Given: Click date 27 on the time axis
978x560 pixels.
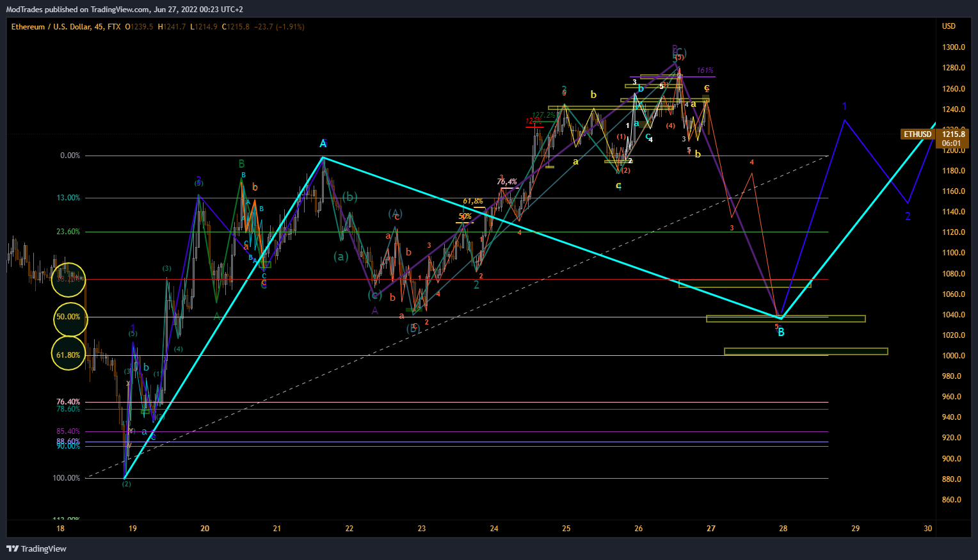Looking at the screenshot, I should 711,529.
